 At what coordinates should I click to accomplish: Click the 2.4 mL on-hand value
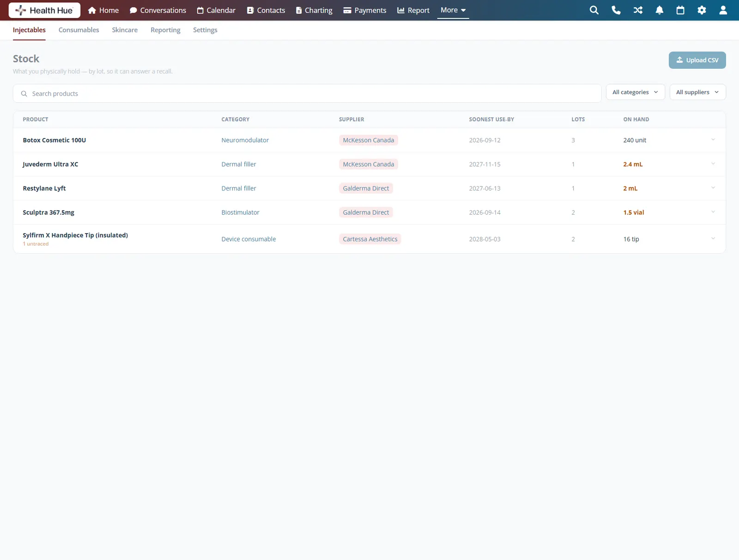point(633,164)
